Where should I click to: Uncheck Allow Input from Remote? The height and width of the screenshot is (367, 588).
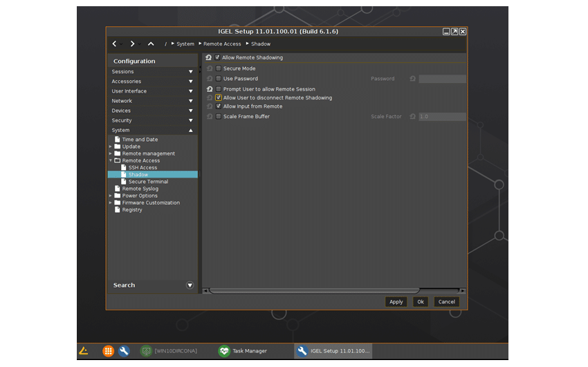point(219,106)
